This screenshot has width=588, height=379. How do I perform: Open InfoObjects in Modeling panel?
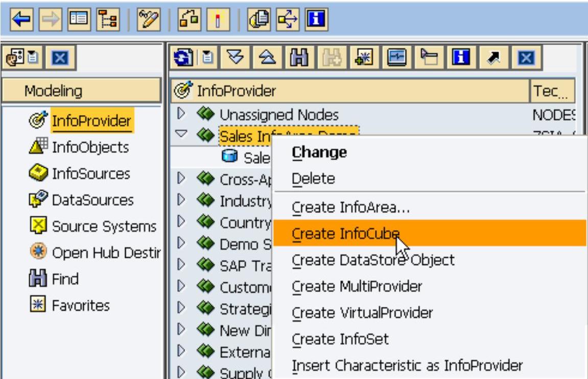[90, 147]
